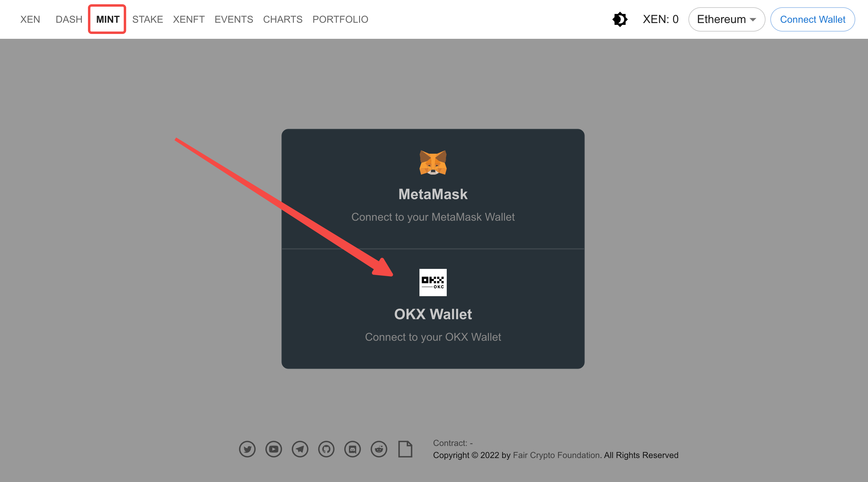Open the CHARTS tab

click(x=283, y=19)
